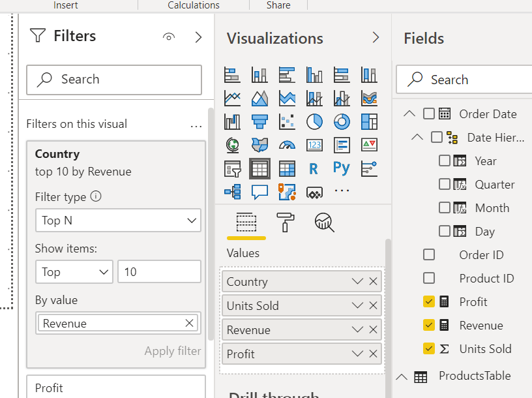532x398 pixels.
Task: Select the Donut chart visualization
Action: click(342, 121)
